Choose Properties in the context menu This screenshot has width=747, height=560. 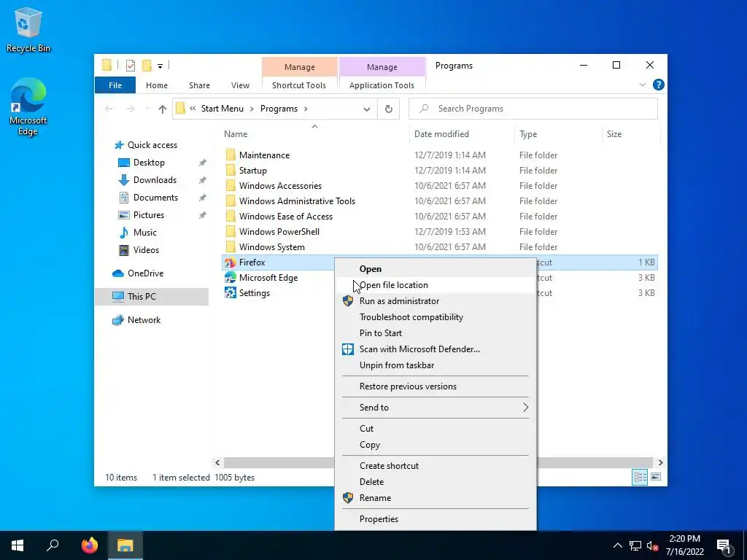tap(436, 519)
